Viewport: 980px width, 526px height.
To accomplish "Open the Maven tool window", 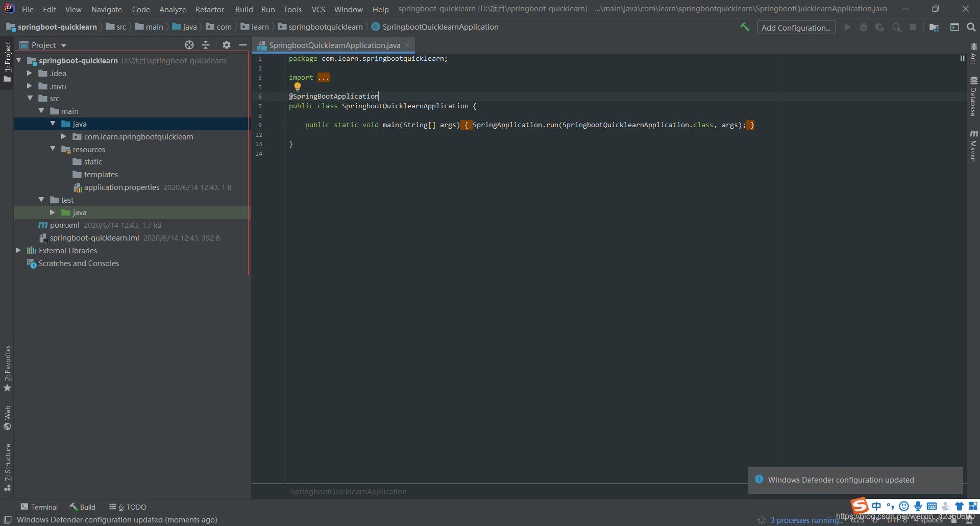I will click(973, 146).
